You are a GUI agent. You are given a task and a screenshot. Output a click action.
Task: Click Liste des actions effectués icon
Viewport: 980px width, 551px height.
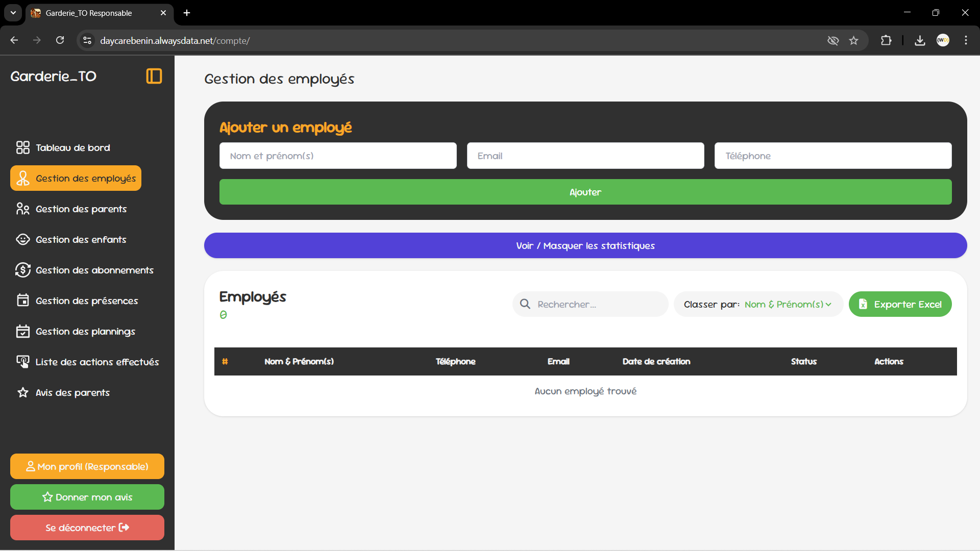point(22,362)
